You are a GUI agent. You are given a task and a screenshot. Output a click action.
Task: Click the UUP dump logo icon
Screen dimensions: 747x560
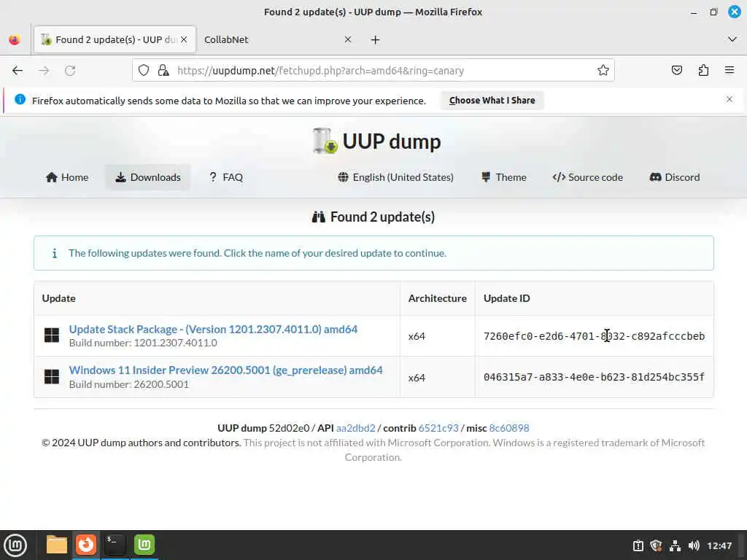pyautogui.click(x=325, y=141)
